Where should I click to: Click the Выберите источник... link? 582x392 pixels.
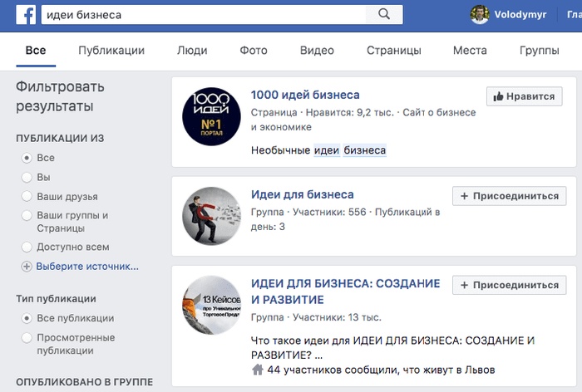point(87,267)
